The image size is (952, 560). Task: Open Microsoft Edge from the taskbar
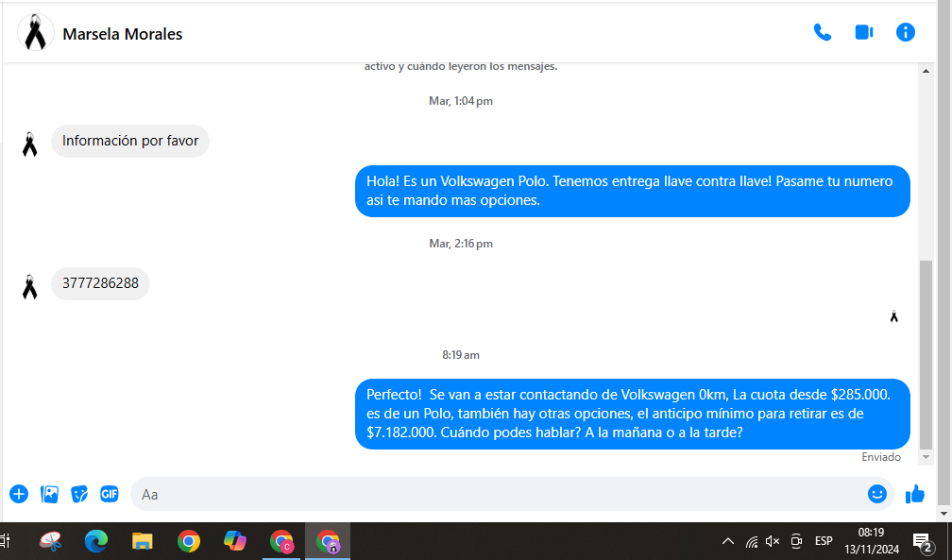(95, 541)
